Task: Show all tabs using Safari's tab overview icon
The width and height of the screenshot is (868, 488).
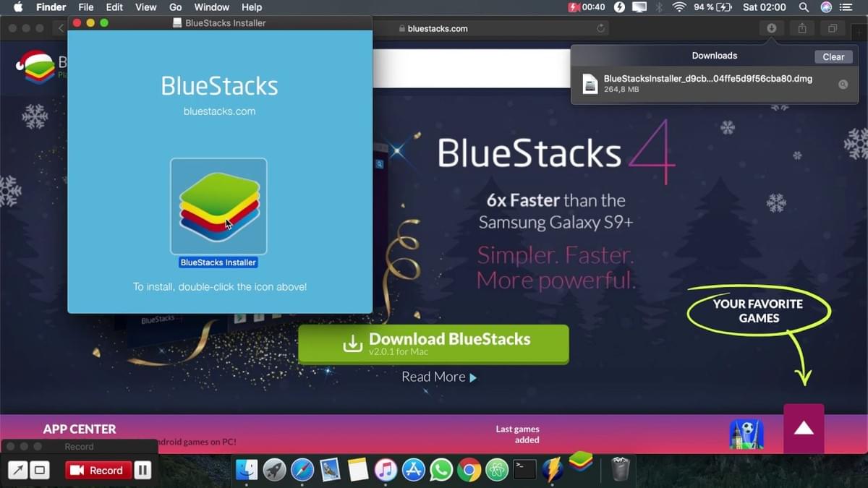Action: [x=832, y=28]
